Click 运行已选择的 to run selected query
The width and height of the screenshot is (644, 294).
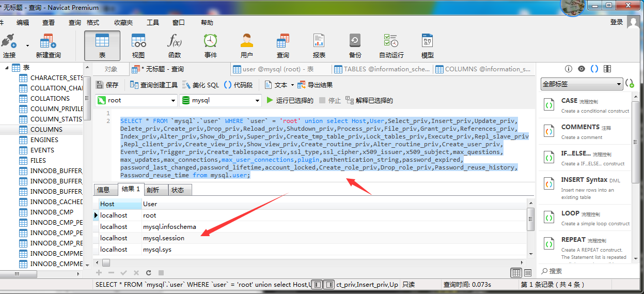point(290,100)
